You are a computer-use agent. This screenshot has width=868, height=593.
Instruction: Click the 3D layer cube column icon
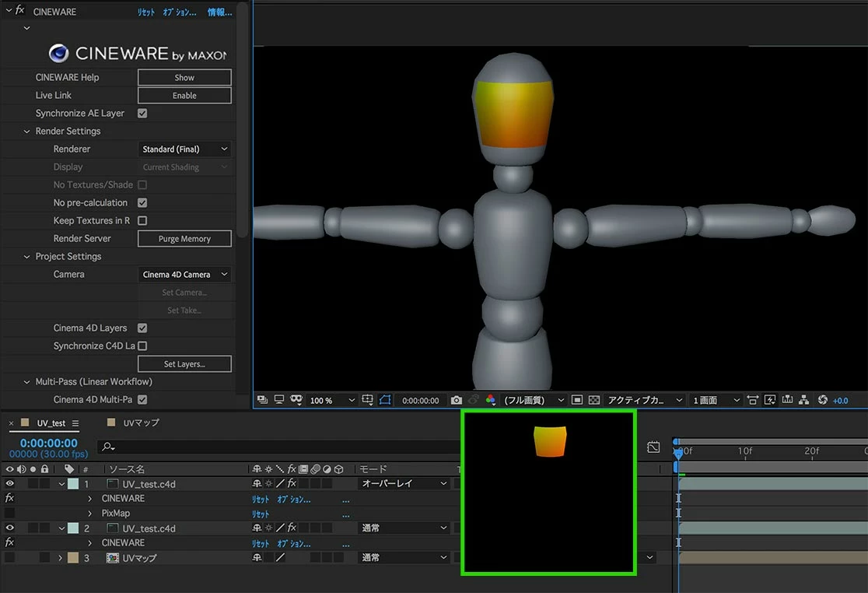[x=339, y=469]
